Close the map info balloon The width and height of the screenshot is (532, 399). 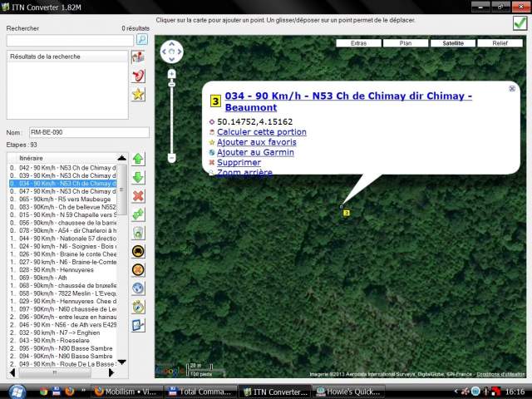point(511,88)
